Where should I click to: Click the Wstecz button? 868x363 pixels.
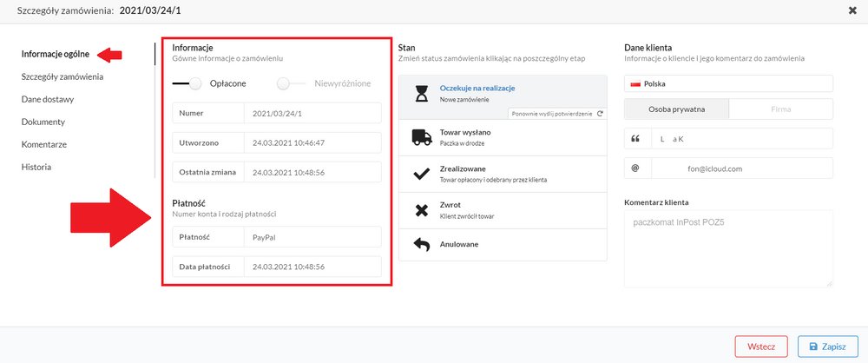tap(761, 346)
